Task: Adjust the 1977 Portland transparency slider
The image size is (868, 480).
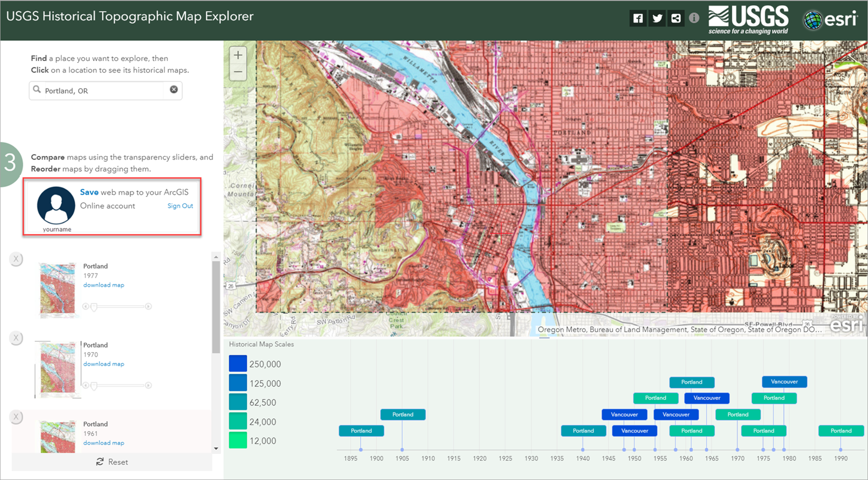Action: (x=94, y=307)
